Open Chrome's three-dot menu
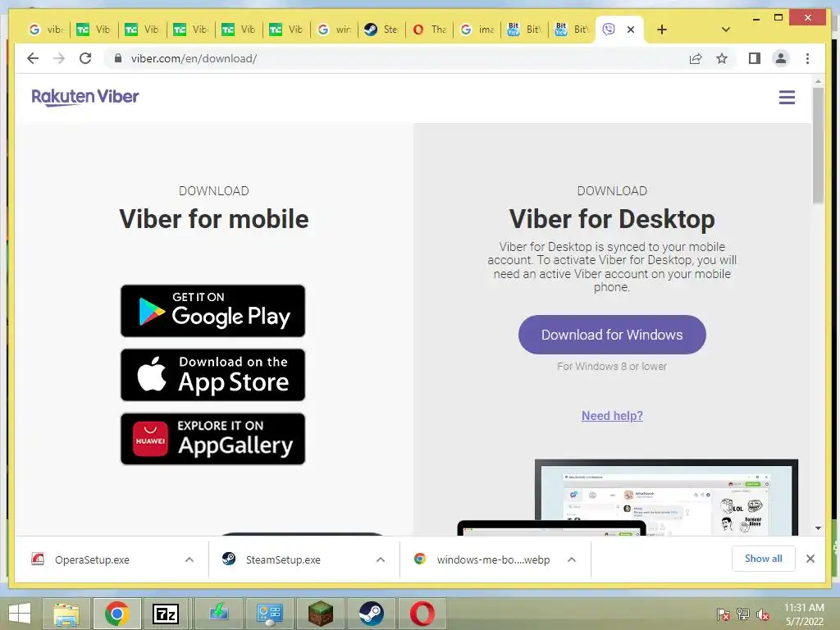The height and width of the screenshot is (630, 840). click(x=807, y=58)
